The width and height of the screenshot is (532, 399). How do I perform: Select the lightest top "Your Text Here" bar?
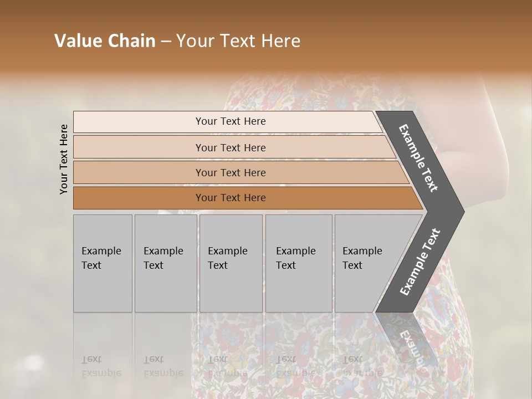231,121
